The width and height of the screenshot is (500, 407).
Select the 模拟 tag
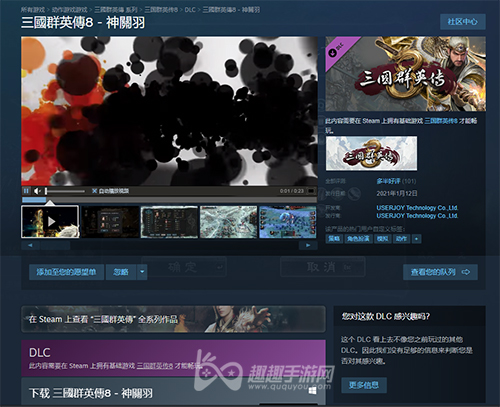click(x=382, y=239)
